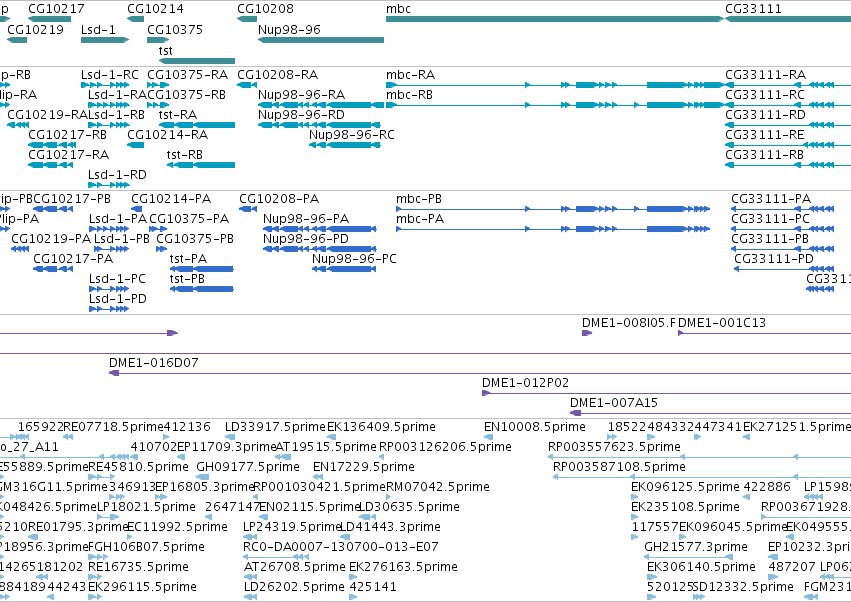Click the AT26708.5prime EST label

tap(295, 567)
